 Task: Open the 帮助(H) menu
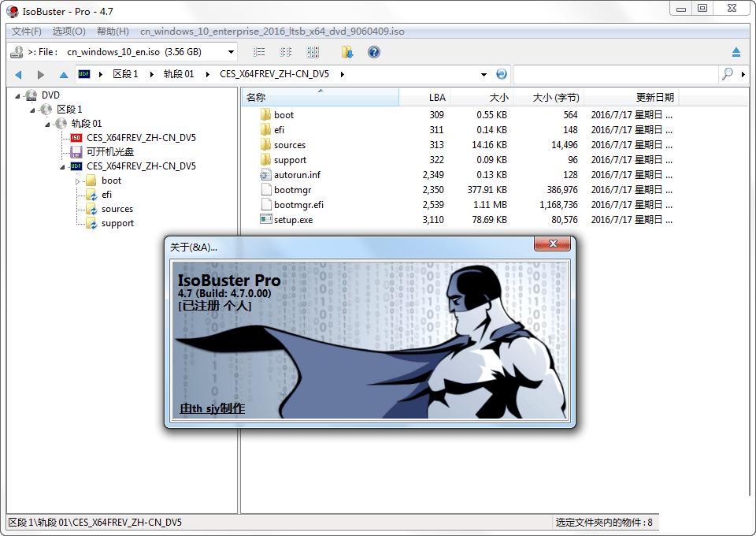pyautogui.click(x=113, y=32)
